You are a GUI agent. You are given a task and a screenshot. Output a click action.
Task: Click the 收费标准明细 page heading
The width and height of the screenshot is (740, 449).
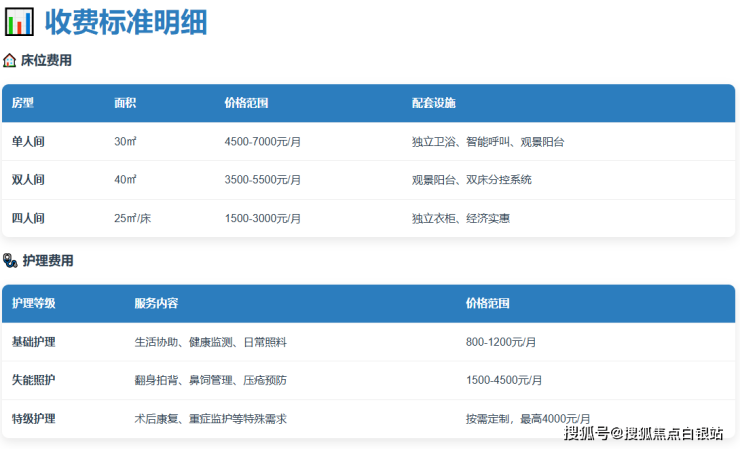[125, 22]
